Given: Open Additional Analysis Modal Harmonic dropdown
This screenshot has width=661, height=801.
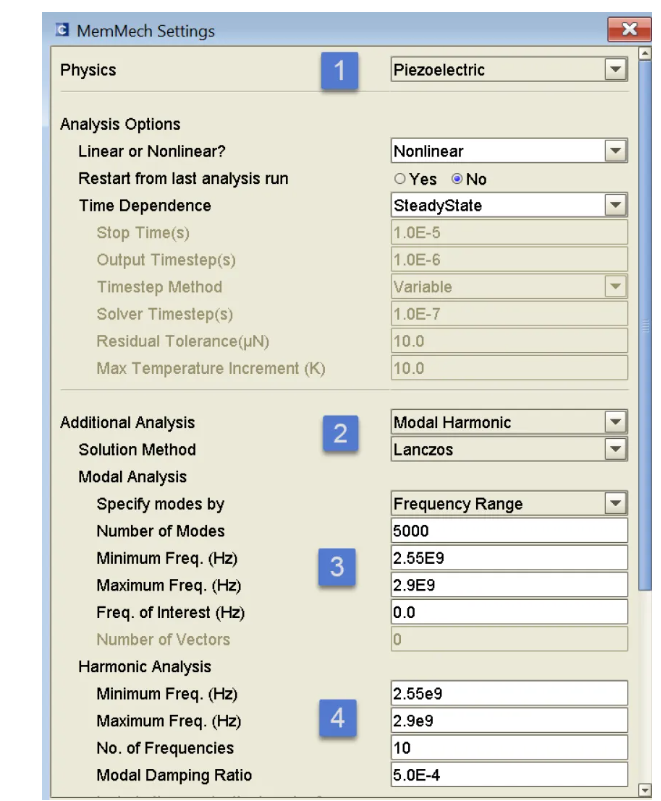Looking at the screenshot, I should click(x=616, y=422).
